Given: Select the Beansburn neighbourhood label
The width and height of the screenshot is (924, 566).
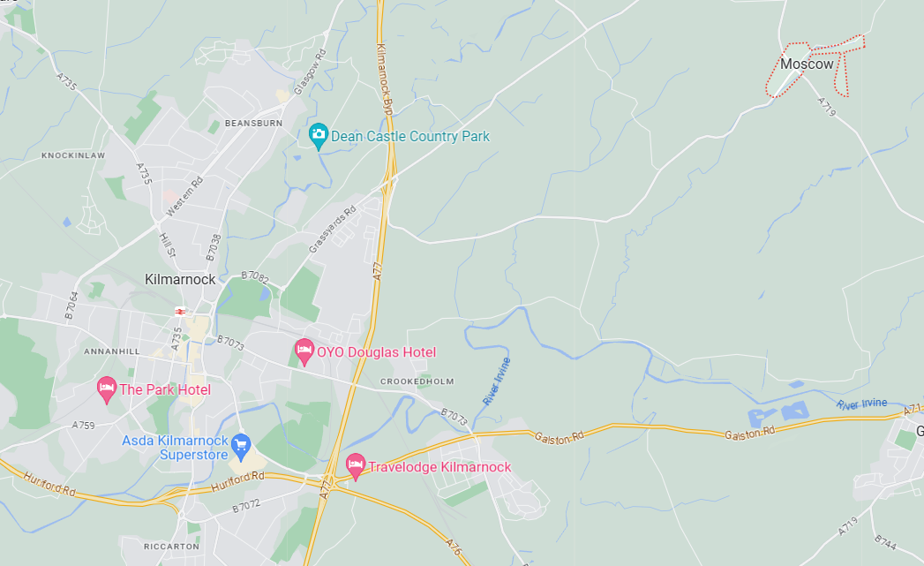Looking at the screenshot, I should tap(253, 124).
